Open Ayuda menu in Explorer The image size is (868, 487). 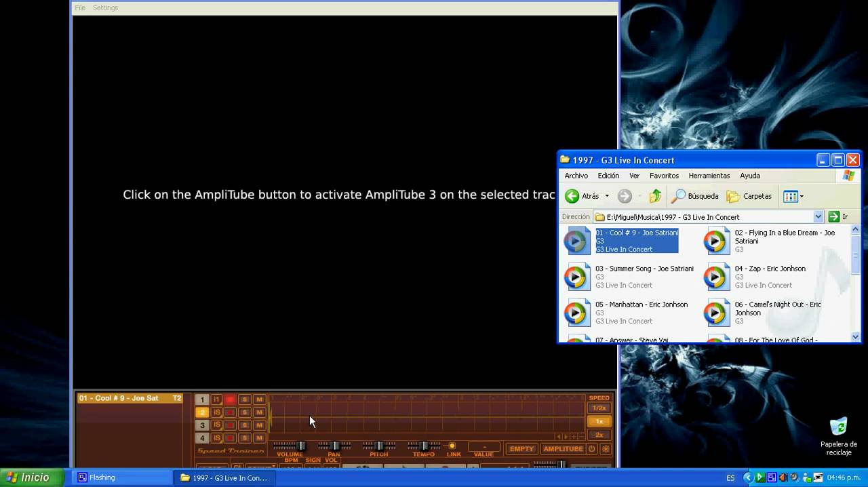(x=750, y=176)
